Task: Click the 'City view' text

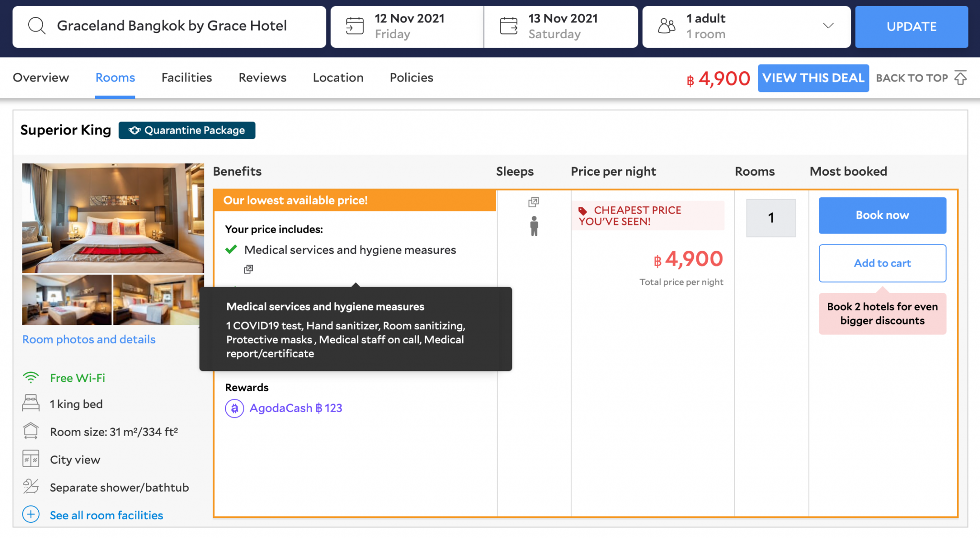Action: (x=75, y=460)
